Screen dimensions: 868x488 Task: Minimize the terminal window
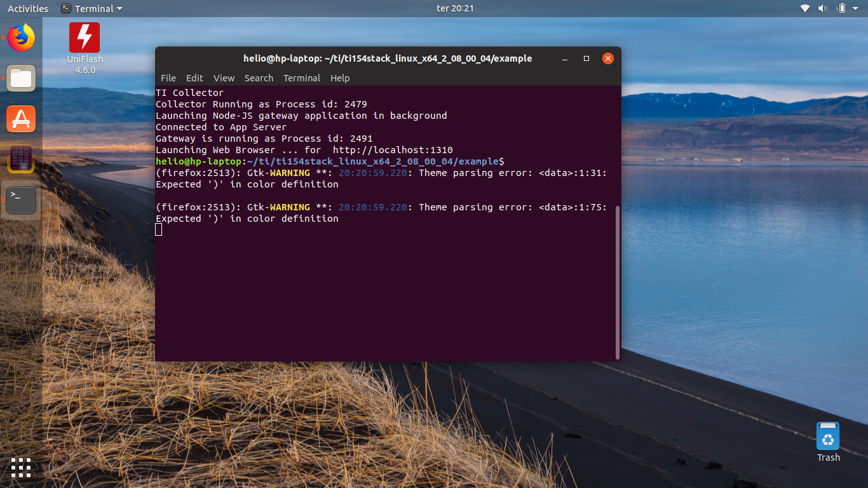pos(565,58)
